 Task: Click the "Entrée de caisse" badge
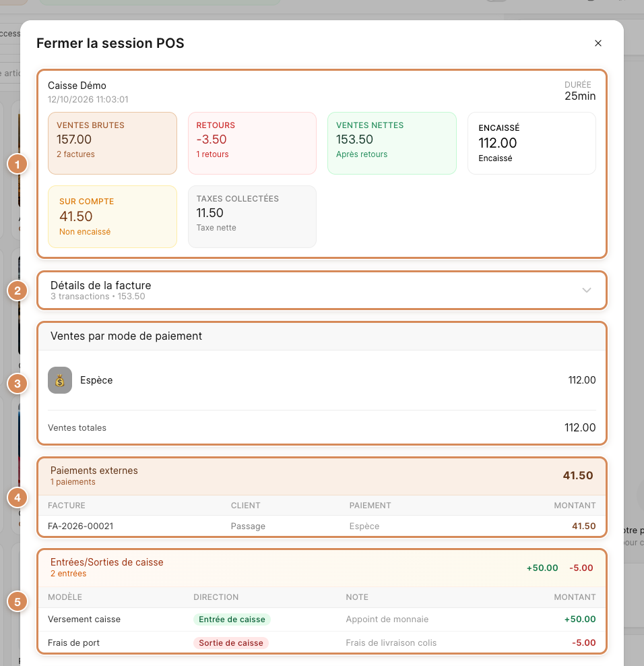click(232, 619)
